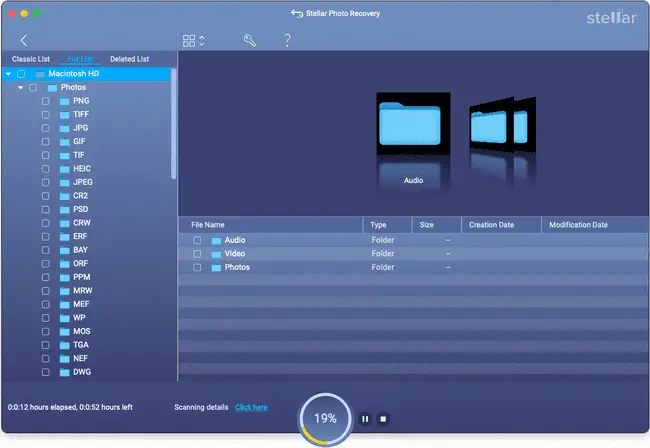
Task: Switch to the Classic List tab
Action: [x=31, y=59]
